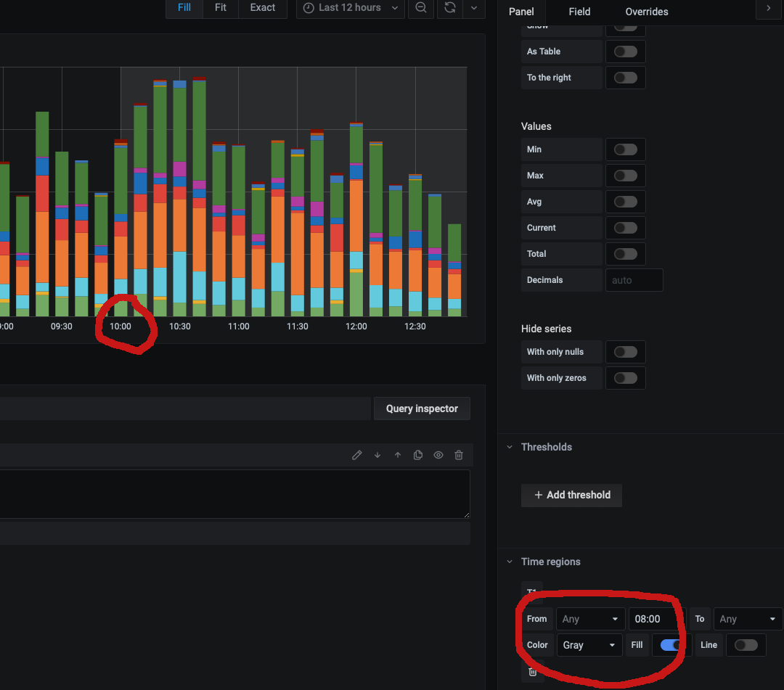Open the auto refresh interval dropdown
Viewport: 784px width, 690px height.
(x=473, y=9)
